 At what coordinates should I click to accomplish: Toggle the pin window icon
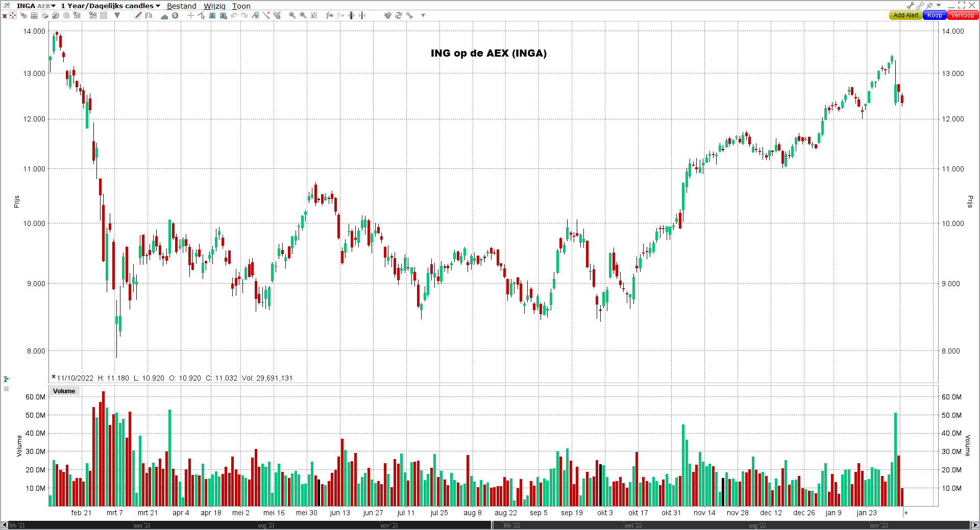click(929, 6)
